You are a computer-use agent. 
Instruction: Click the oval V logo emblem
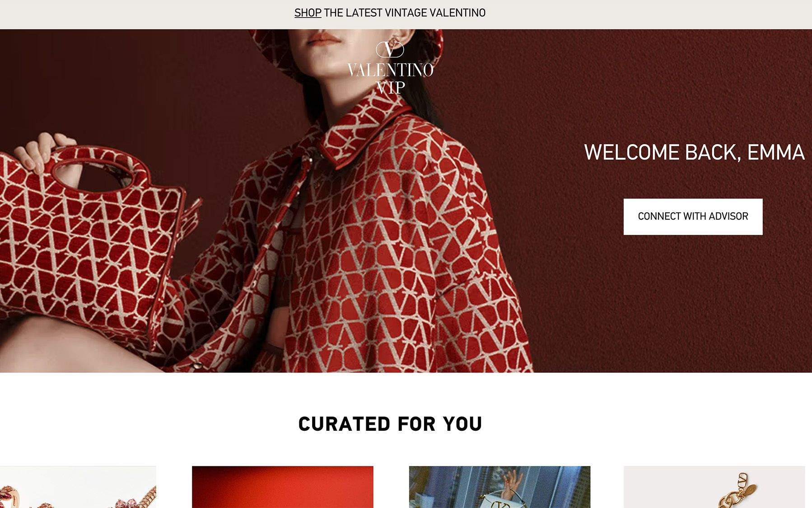pyautogui.click(x=390, y=49)
